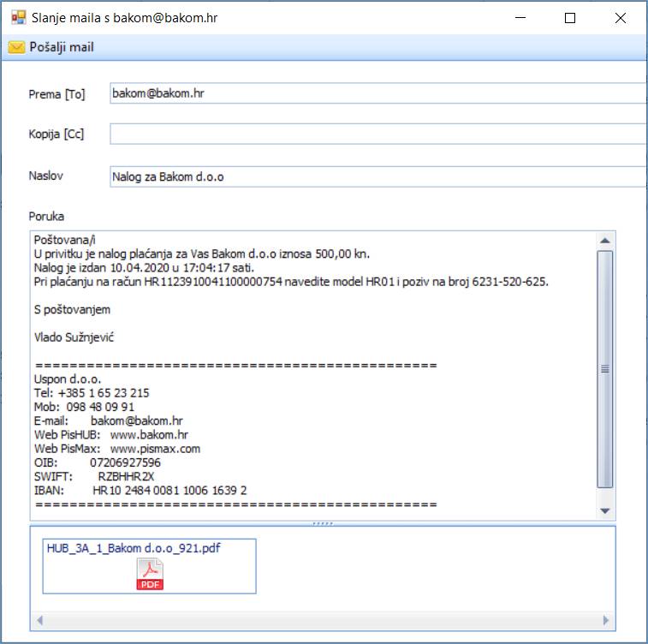Image resolution: width=648 pixels, height=644 pixels.
Task: Click line 'Nalog je izdan 10.04.2020 u 17:04:17 sati.'
Action: (x=144, y=268)
